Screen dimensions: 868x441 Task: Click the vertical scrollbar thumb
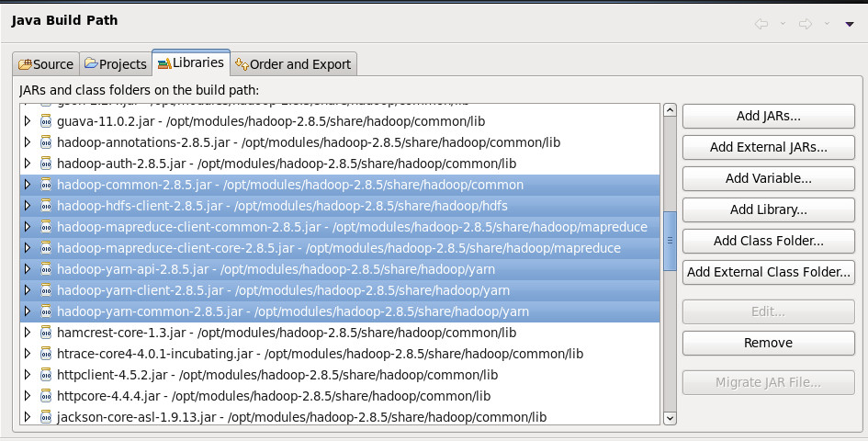(x=670, y=241)
